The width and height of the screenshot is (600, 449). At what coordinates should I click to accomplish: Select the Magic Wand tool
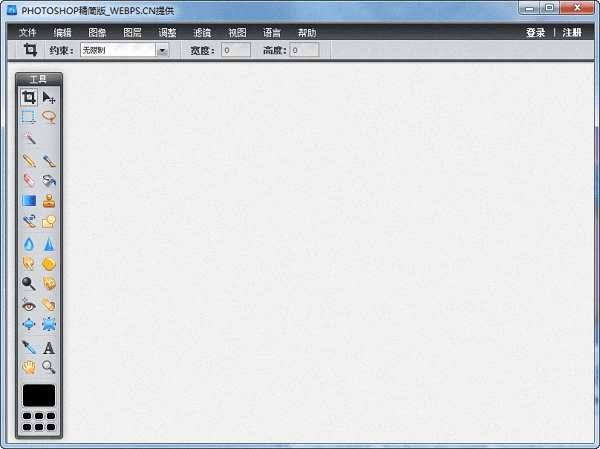pyautogui.click(x=29, y=138)
